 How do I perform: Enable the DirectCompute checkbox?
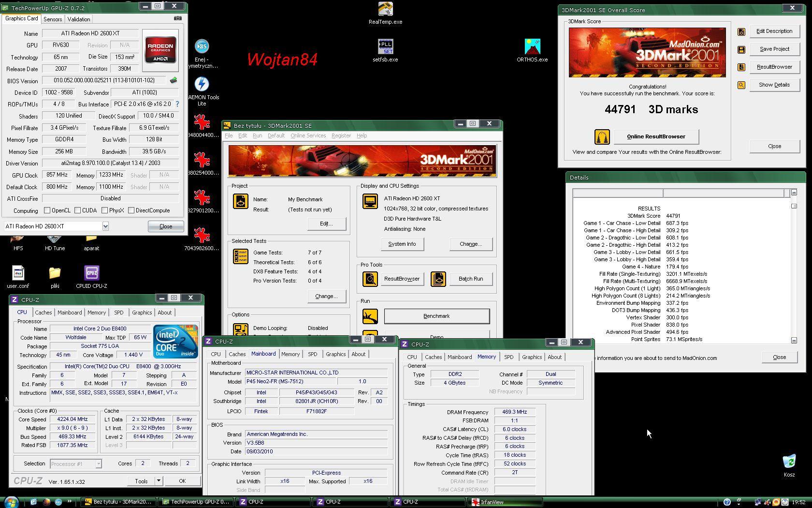click(131, 210)
